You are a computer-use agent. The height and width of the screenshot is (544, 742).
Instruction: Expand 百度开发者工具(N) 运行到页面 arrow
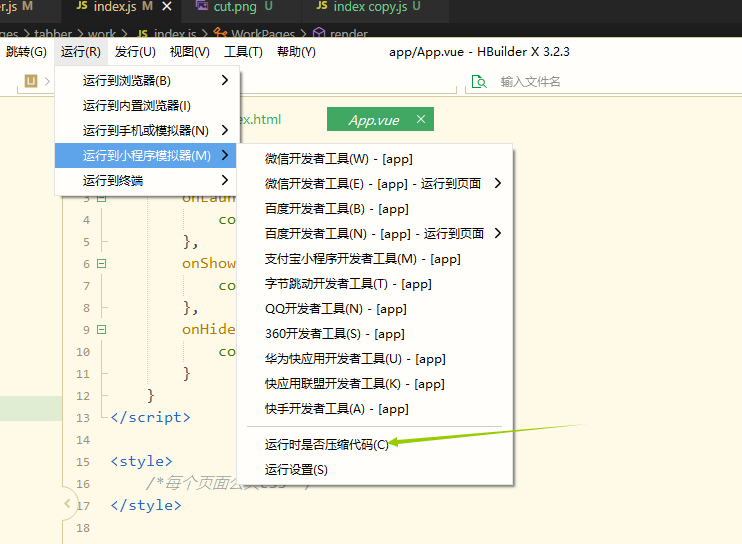pyautogui.click(x=497, y=233)
